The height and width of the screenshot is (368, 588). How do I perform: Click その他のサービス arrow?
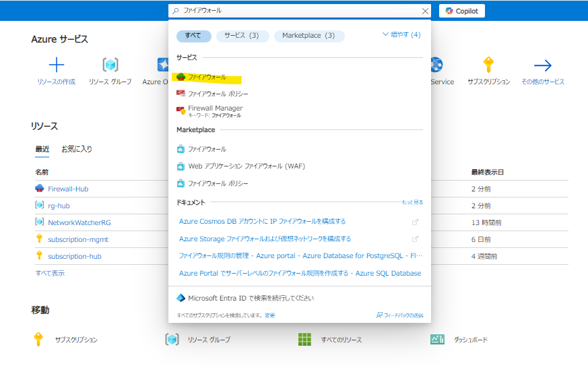coord(543,65)
